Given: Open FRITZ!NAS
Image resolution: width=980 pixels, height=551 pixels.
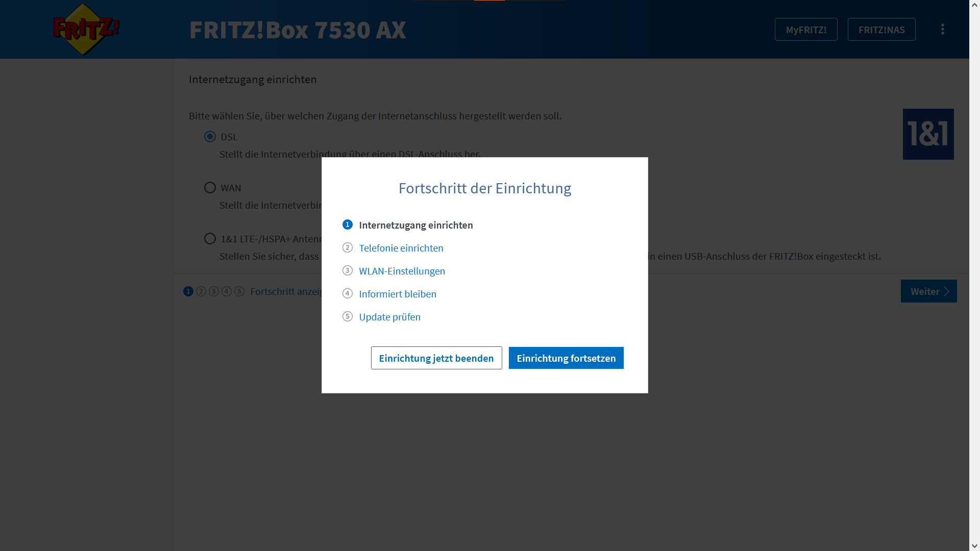Looking at the screenshot, I should click(881, 30).
